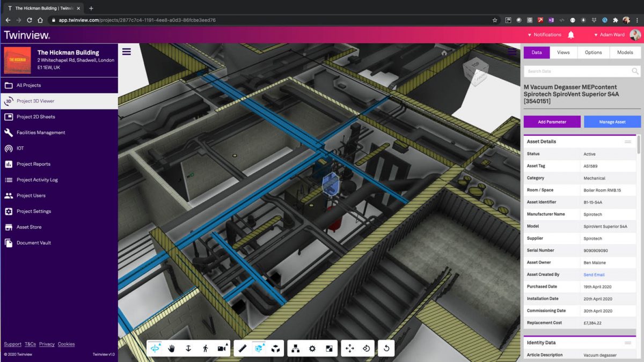Screen dimensions: 644x362
Task: Click the browser home button
Action: click(40, 20)
